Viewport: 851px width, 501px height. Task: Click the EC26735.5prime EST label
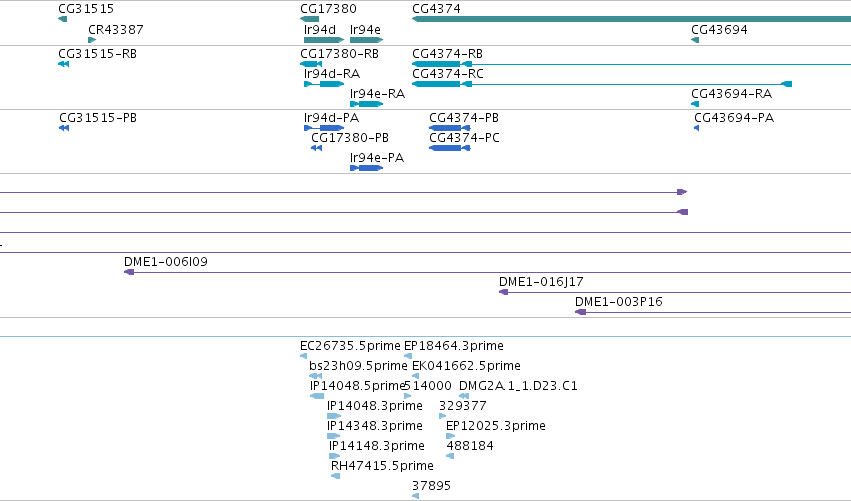coord(350,346)
